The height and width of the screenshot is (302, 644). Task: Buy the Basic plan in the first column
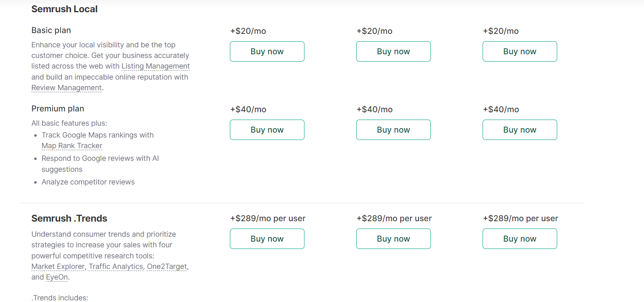coord(267,51)
